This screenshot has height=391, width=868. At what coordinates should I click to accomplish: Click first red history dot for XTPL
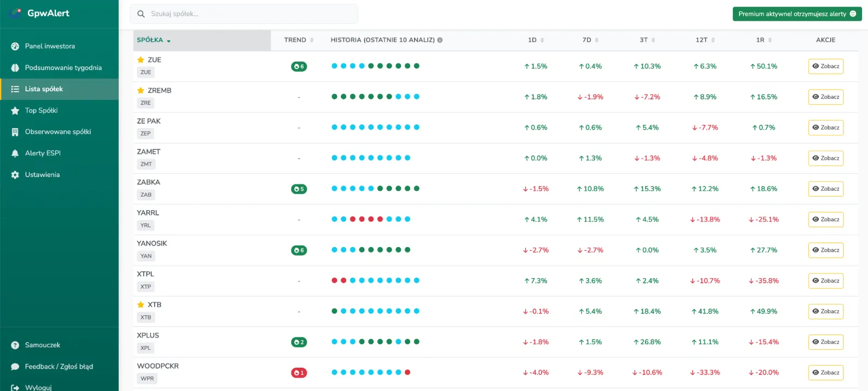tap(334, 281)
